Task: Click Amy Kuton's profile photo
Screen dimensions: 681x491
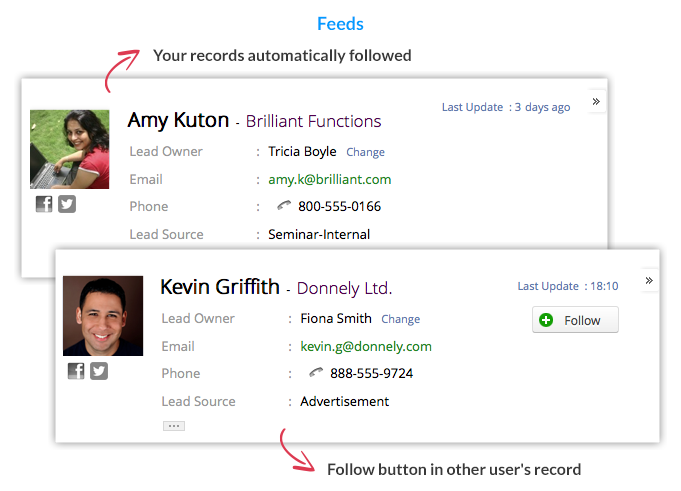Action: (69, 149)
